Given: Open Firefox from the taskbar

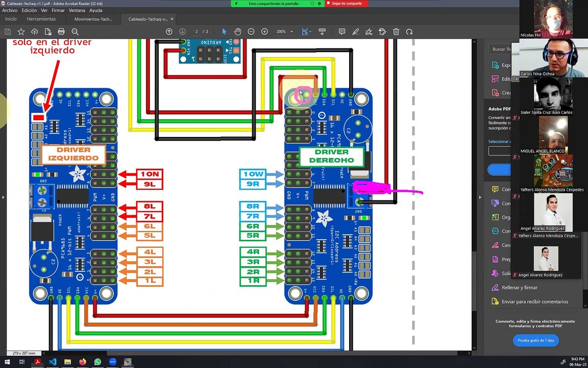Looking at the screenshot, I should pos(83,362).
